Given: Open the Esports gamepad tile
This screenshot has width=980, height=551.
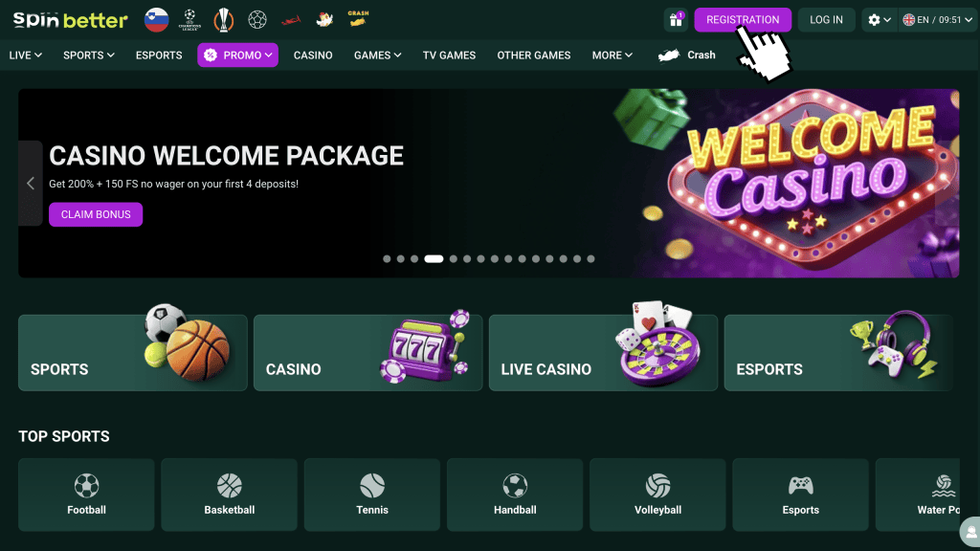Looking at the screenshot, I should coord(801,495).
